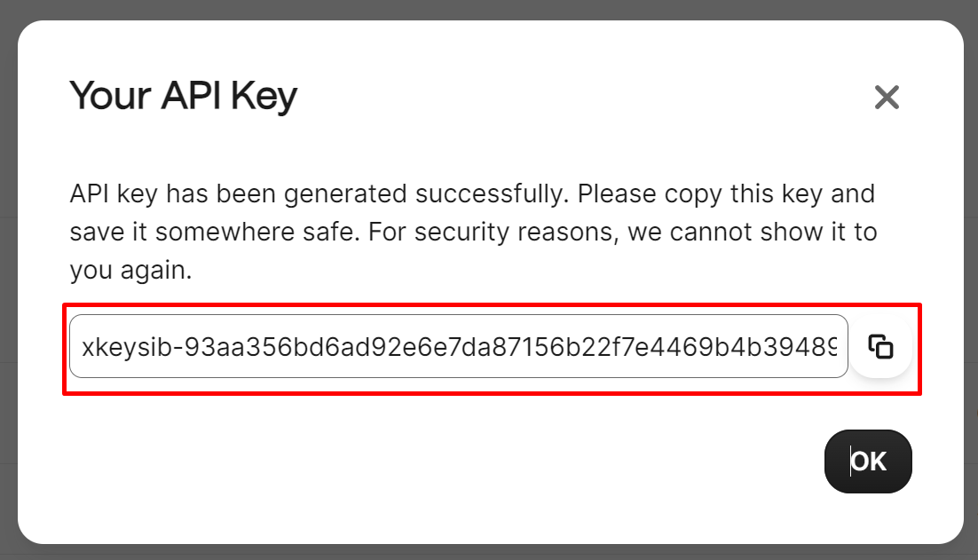Confirm the dialog with the OK button
This screenshot has height=560, width=978.
868,461
